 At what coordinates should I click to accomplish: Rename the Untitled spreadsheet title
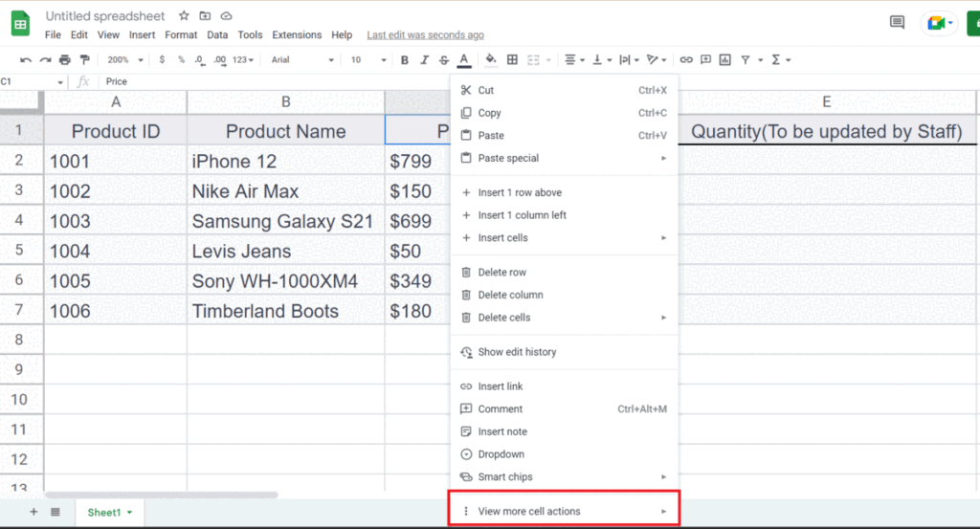105,15
